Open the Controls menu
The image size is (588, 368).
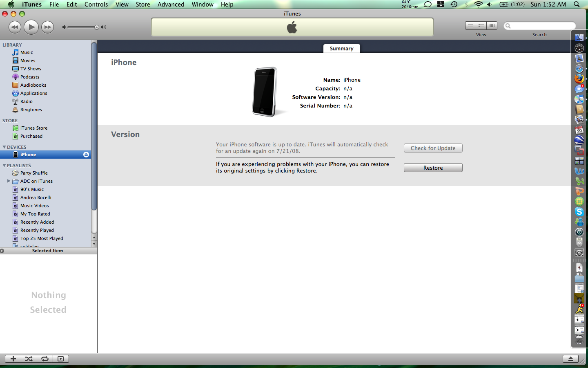coord(96,4)
